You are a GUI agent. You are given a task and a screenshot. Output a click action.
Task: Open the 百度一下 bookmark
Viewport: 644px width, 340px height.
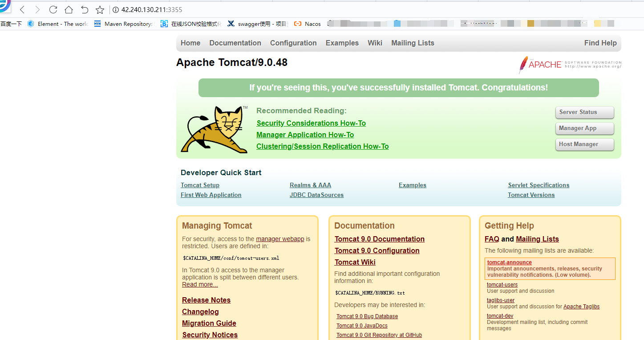pyautogui.click(x=11, y=24)
